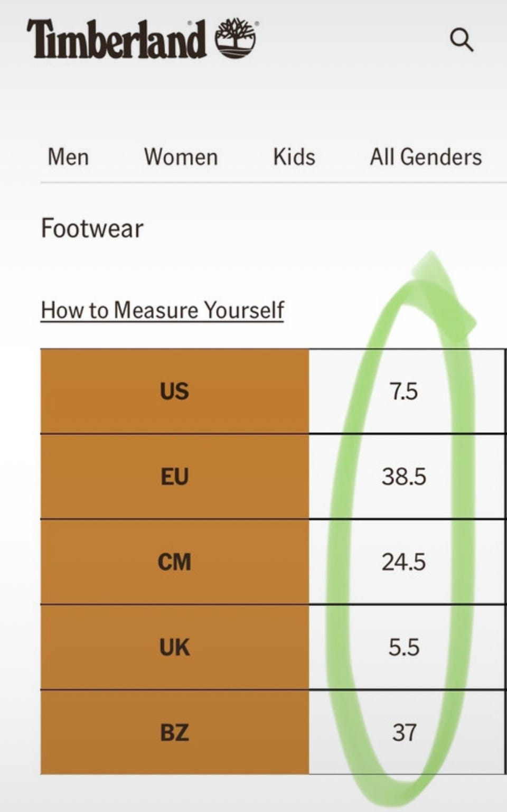
Task: Select the Women tab
Action: pyautogui.click(x=181, y=157)
